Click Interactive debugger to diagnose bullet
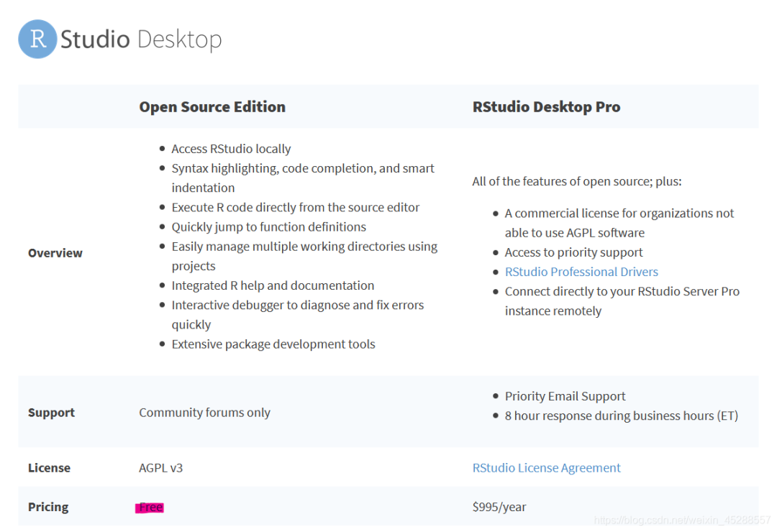The width and height of the screenshot is (777, 532). [x=297, y=315]
